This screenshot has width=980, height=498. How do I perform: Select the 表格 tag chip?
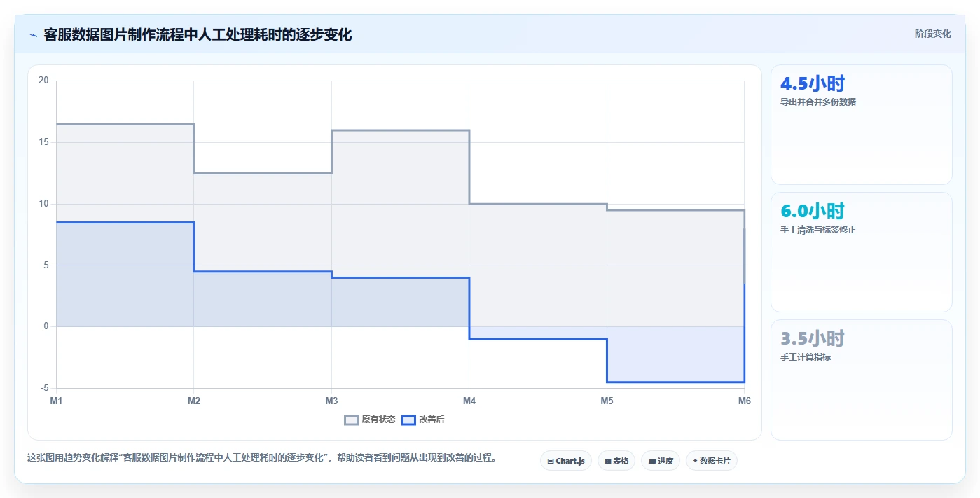click(616, 461)
